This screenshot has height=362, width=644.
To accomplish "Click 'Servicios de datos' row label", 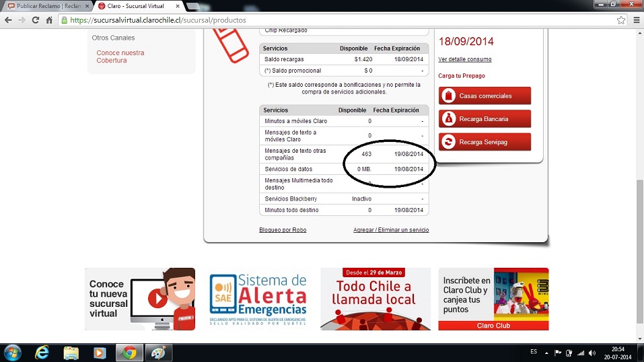I will [288, 169].
